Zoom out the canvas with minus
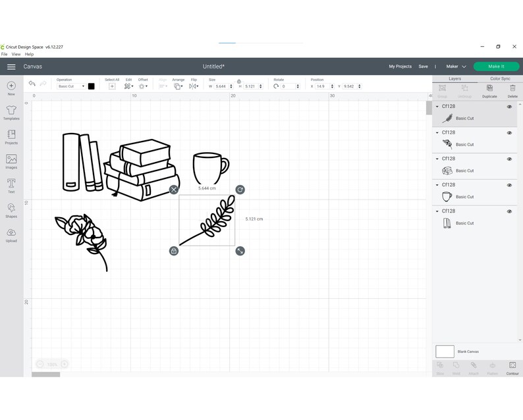The height and width of the screenshot is (420, 523). 40,364
